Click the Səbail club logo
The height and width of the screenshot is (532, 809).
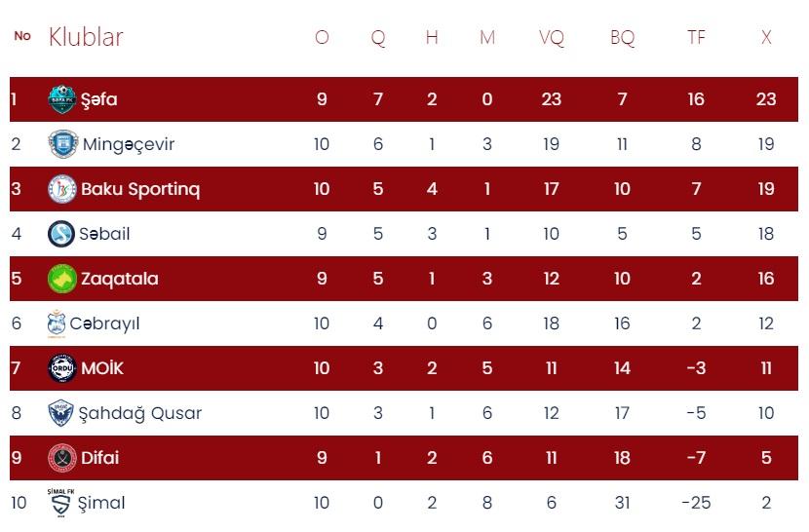(62, 234)
